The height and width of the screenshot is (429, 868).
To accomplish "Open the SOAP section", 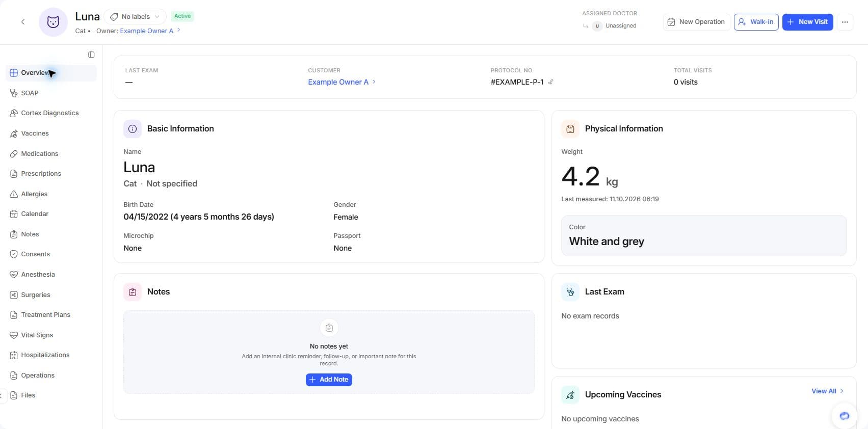I will [51, 93].
